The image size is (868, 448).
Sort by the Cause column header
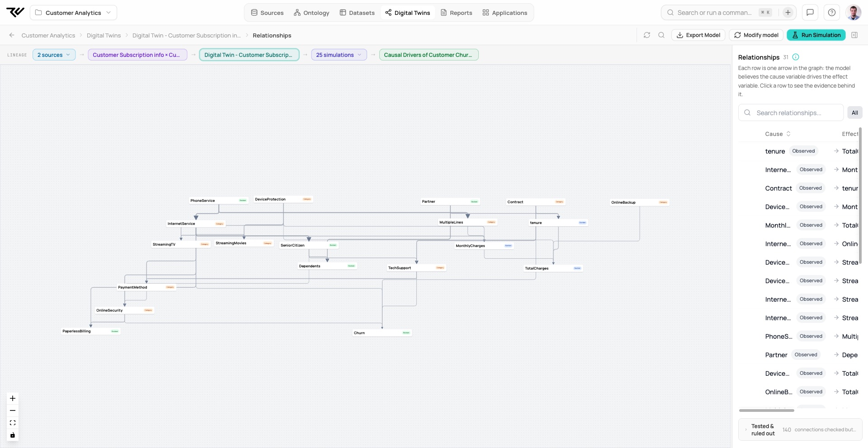point(778,134)
